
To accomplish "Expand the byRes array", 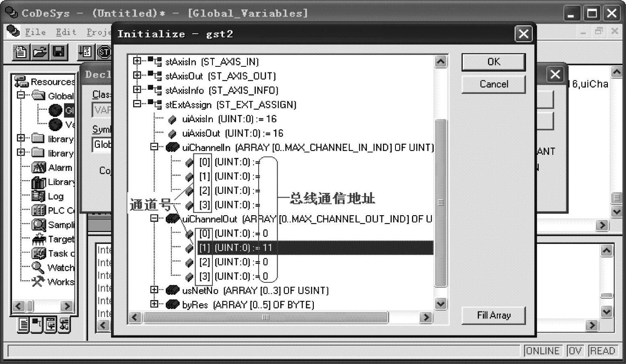I will click(154, 304).
